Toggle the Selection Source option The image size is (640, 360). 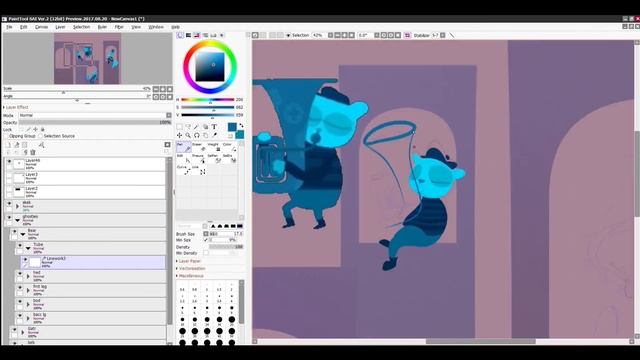[x=40, y=136]
